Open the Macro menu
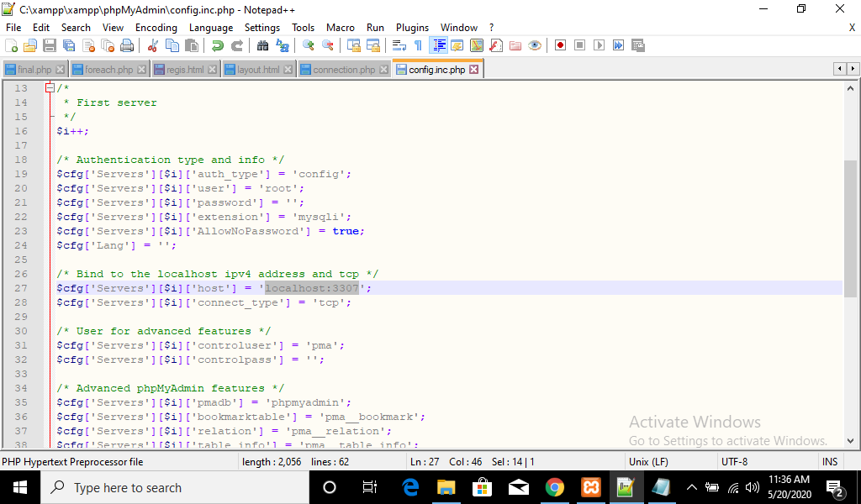Image resolution: width=861 pixels, height=504 pixels. 341,28
